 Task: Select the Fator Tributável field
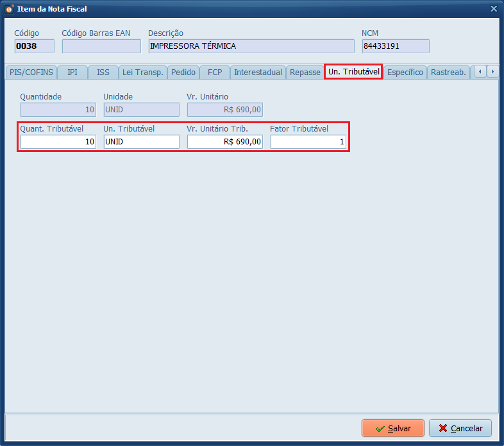point(308,142)
